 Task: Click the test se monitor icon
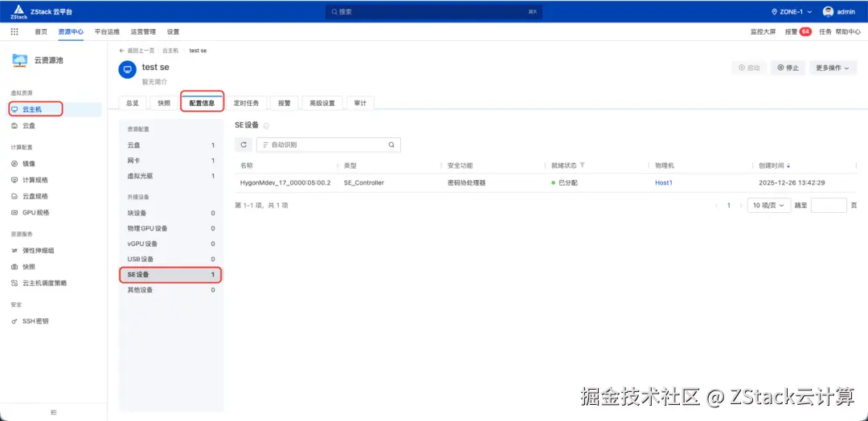tap(127, 70)
